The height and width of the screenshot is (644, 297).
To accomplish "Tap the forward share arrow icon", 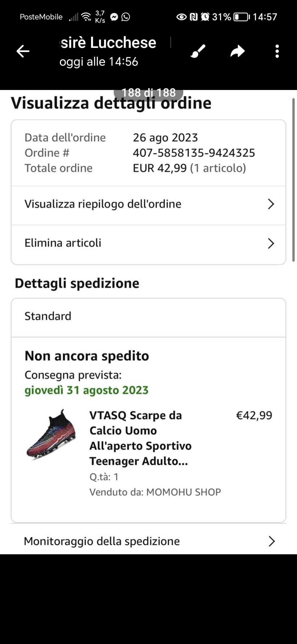I will pos(238,51).
